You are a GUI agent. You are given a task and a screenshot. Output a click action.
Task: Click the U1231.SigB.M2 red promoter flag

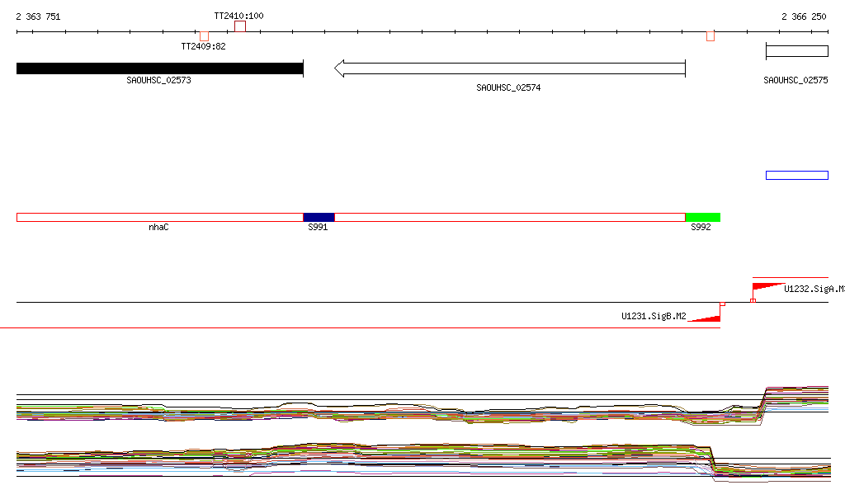(x=705, y=318)
